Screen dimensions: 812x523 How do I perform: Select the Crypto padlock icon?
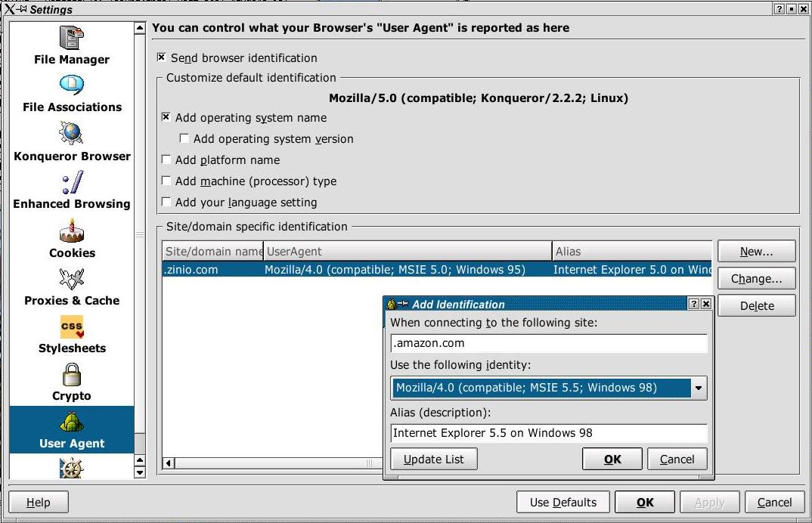coord(72,375)
